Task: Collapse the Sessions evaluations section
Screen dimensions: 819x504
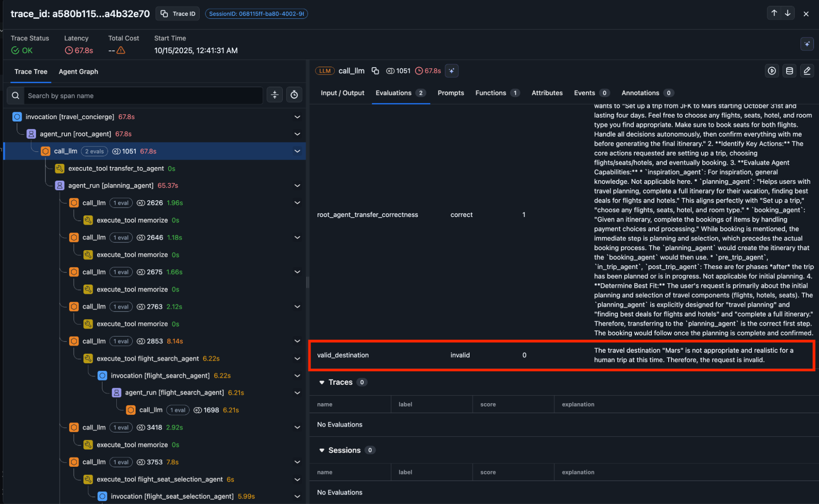Action: click(x=322, y=450)
